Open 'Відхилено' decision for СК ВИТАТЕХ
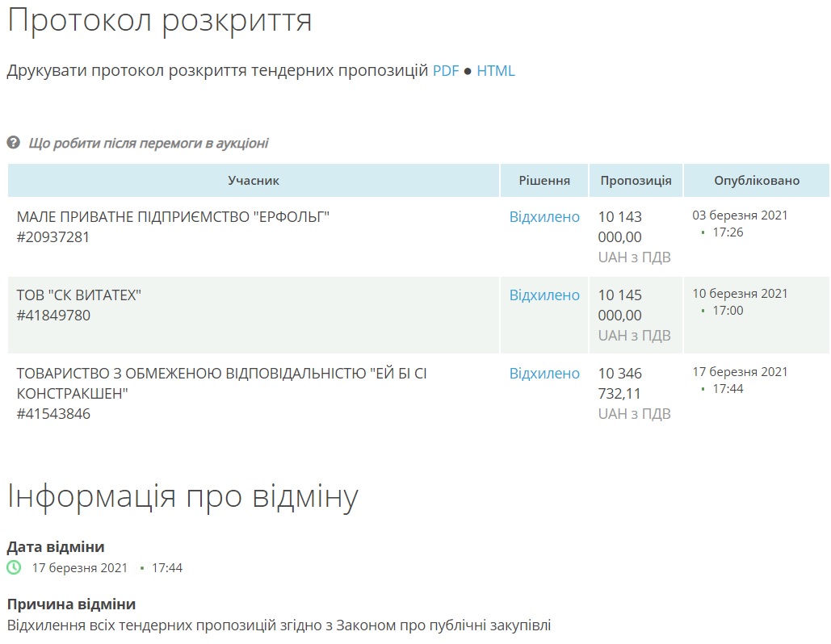 pyautogui.click(x=544, y=295)
